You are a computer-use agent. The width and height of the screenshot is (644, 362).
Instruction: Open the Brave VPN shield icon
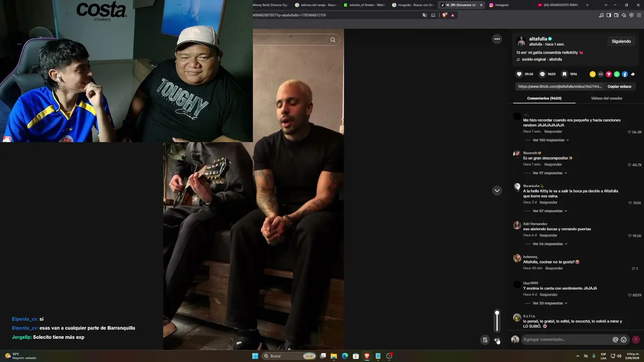point(631,15)
